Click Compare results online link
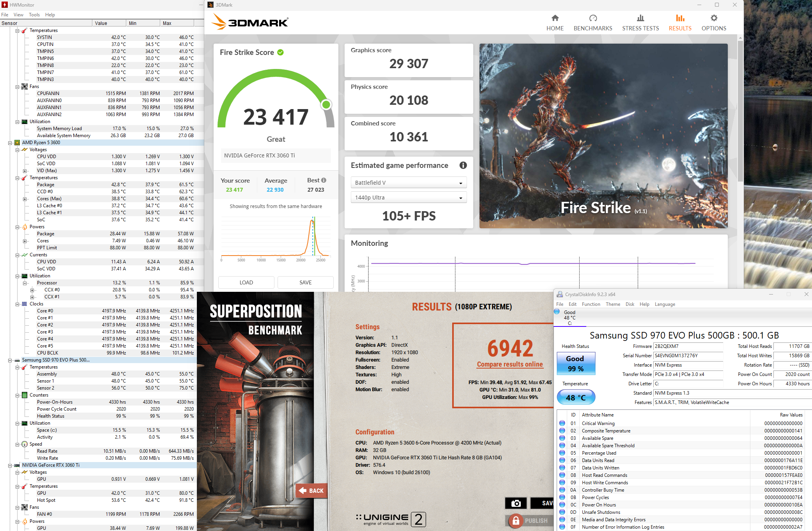The width and height of the screenshot is (812, 531). tap(510, 364)
